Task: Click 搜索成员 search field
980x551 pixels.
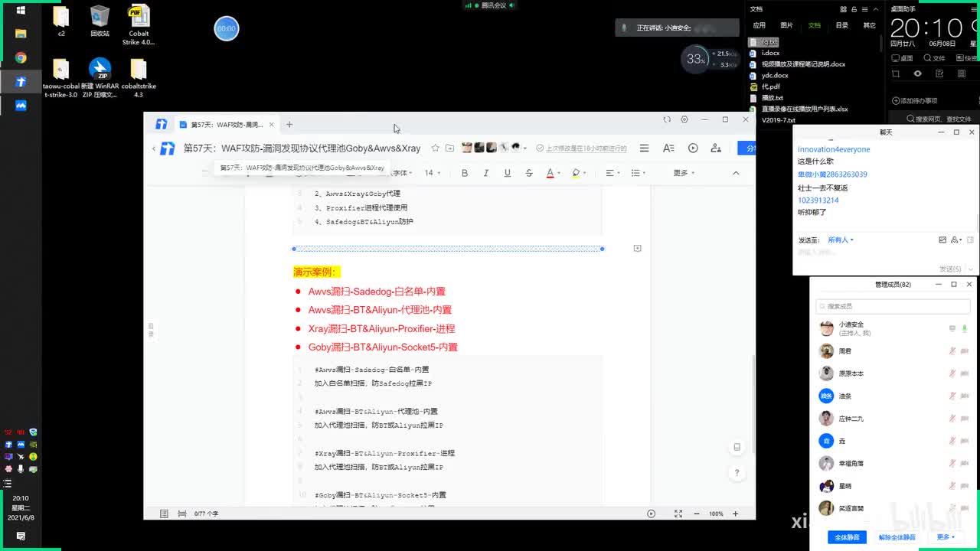Action: 893,306
